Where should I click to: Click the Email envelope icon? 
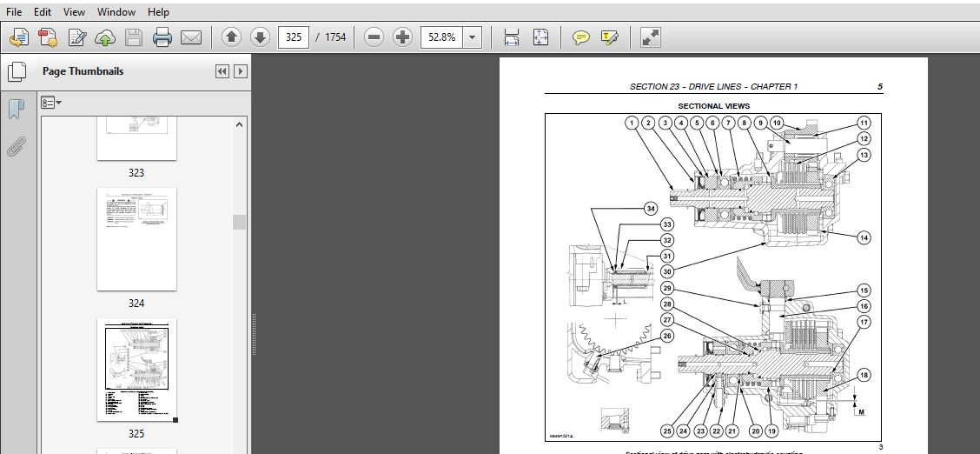190,37
